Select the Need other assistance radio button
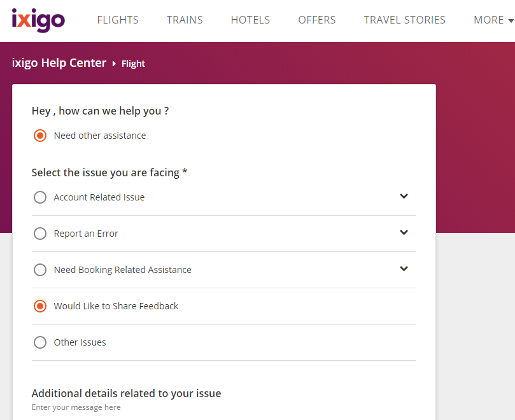The height and width of the screenshot is (420, 515). pos(40,136)
